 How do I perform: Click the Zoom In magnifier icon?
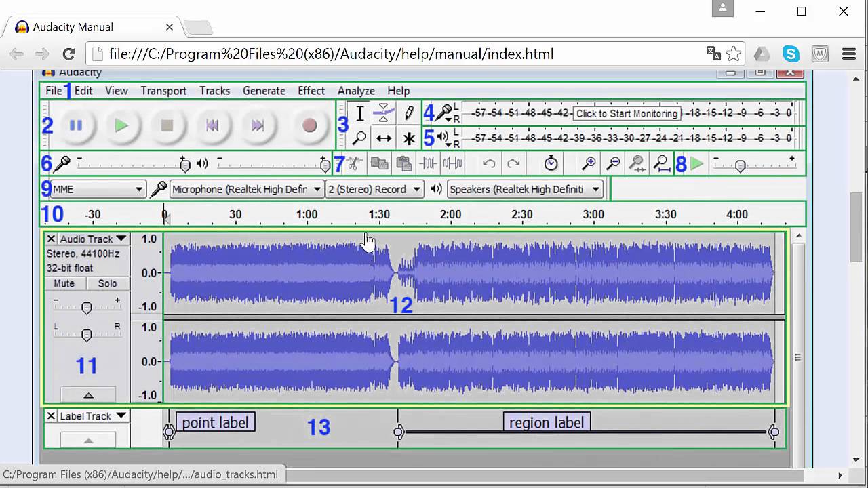coord(589,163)
